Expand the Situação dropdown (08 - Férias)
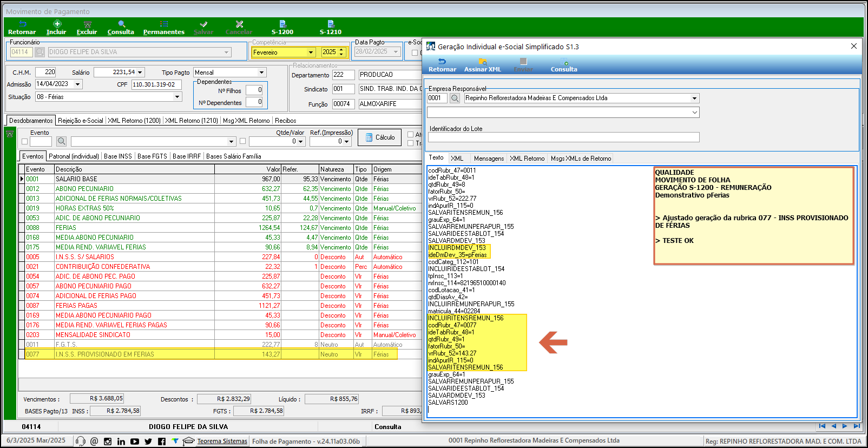This screenshot has width=868, height=448. (x=177, y=97)
